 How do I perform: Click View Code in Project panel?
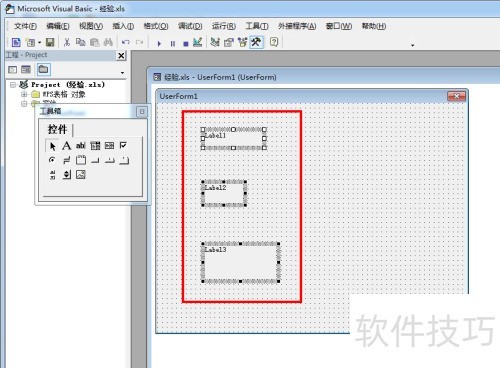(13, 70)
